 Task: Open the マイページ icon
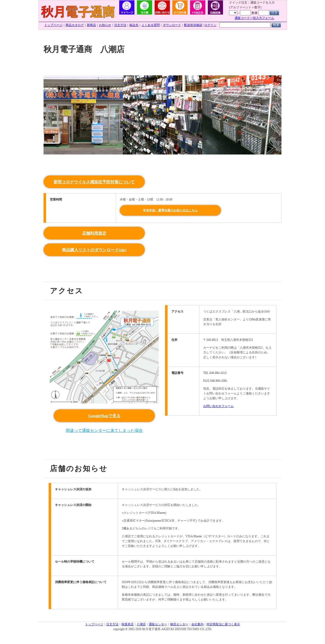pyautogui.click(x=127, y=8)
